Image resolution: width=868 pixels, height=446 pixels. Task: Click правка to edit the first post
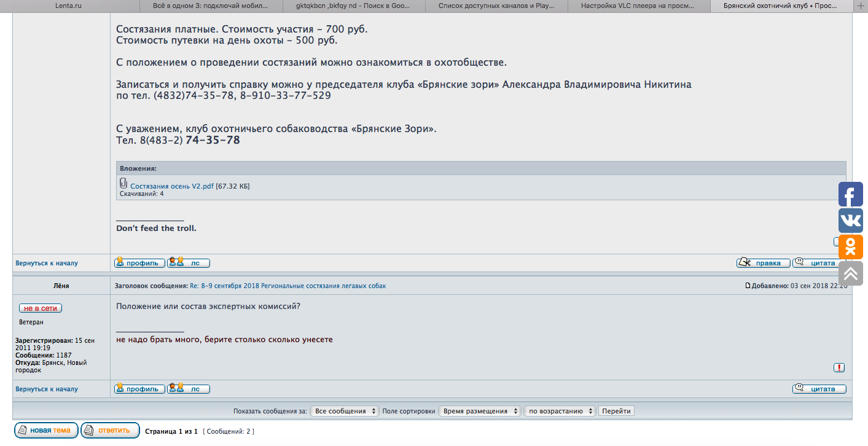(x=763, y=263)
